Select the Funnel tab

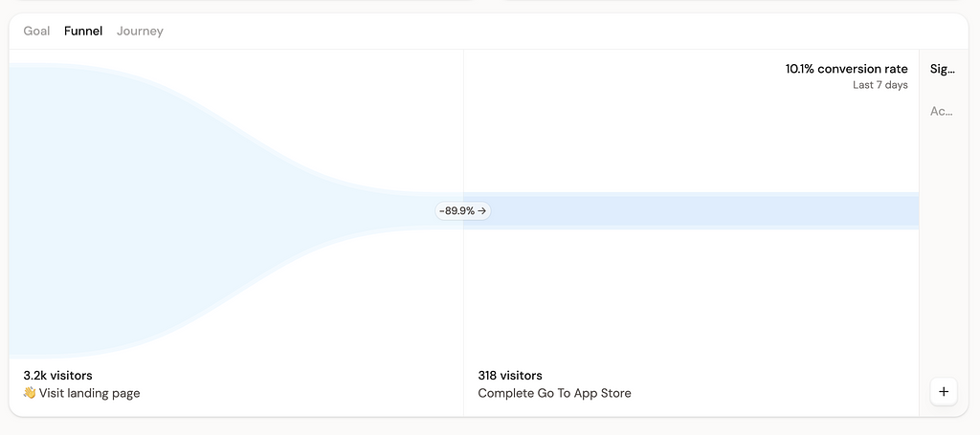pyautogui.click(x=83, y=31)
